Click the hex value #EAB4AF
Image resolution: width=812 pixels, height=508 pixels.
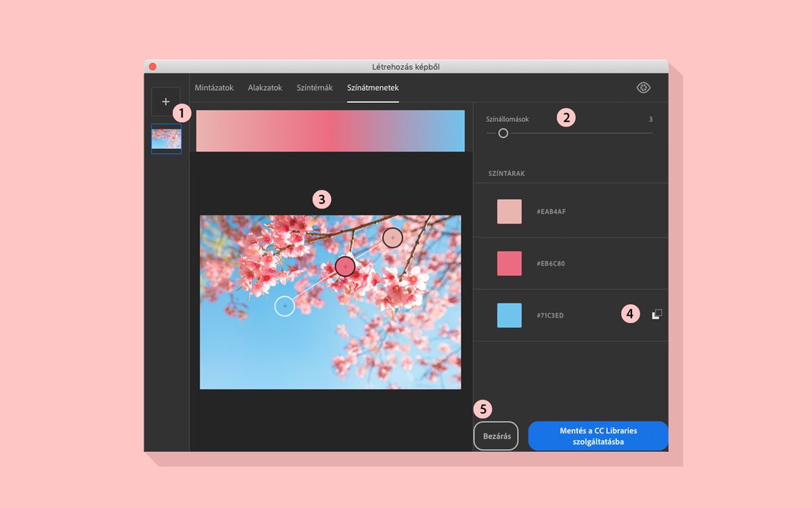tap(551, 212)
